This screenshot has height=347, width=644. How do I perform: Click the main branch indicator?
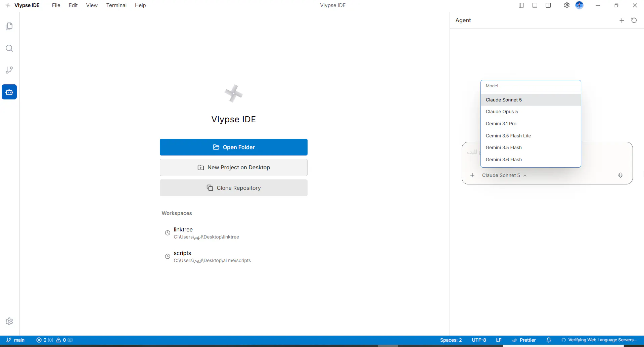click(15, 340)
